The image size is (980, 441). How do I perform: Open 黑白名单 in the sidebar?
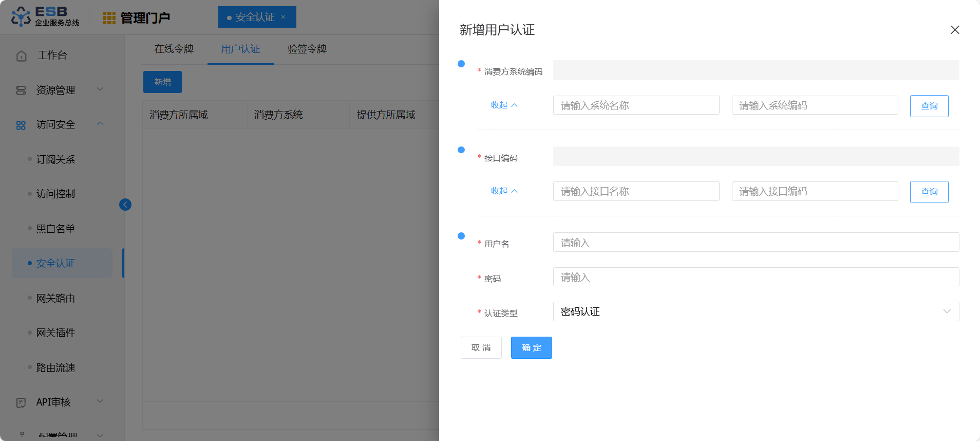(55, 229)
